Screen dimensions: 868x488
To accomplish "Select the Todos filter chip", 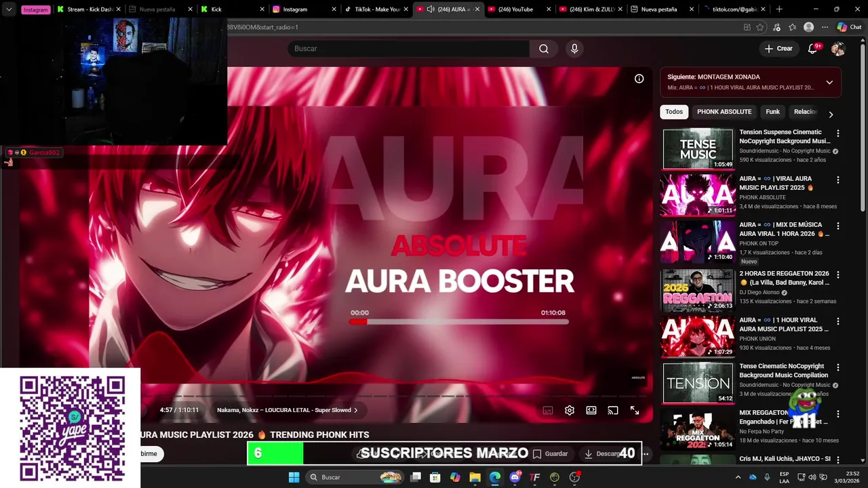I will (x=674, y=112).
